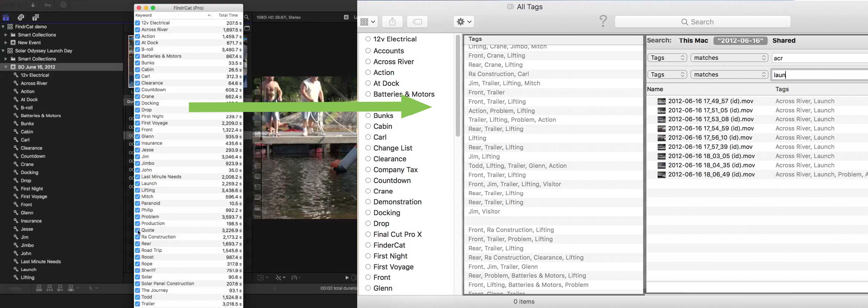Open the titles and generators sidebar icon
The image size is (868, 308).
tap(36, 17)
